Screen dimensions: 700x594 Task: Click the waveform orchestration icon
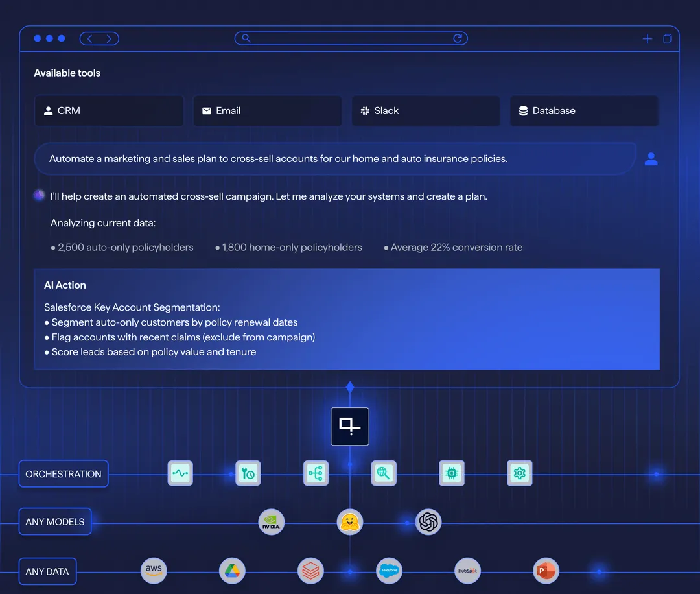tap(180, 473)
